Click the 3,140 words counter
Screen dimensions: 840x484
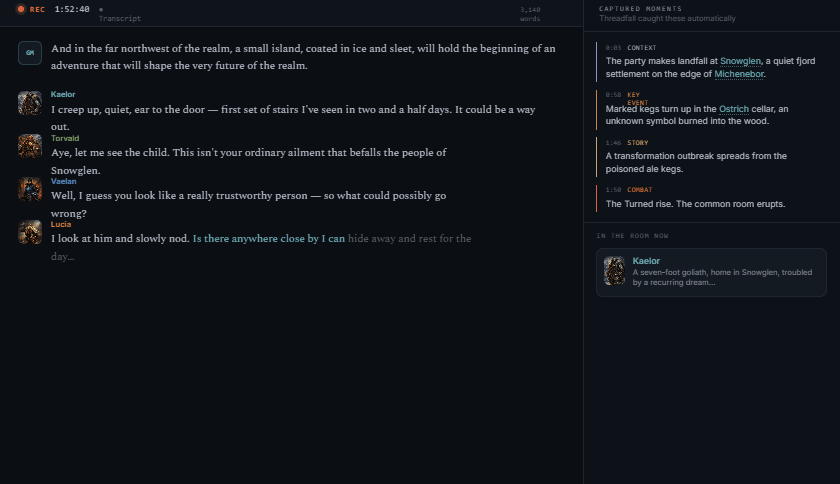pyautogui.click(x=530, y=14)
